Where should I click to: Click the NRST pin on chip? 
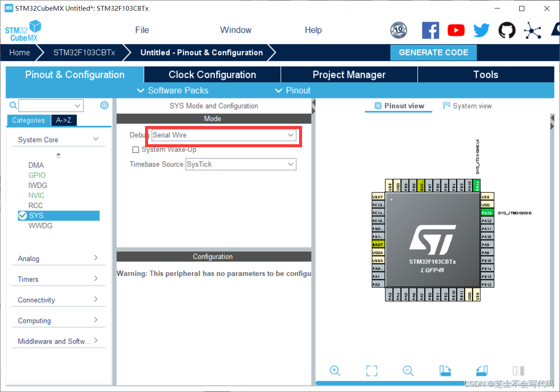pyautogui.click(x=378, y=245)
